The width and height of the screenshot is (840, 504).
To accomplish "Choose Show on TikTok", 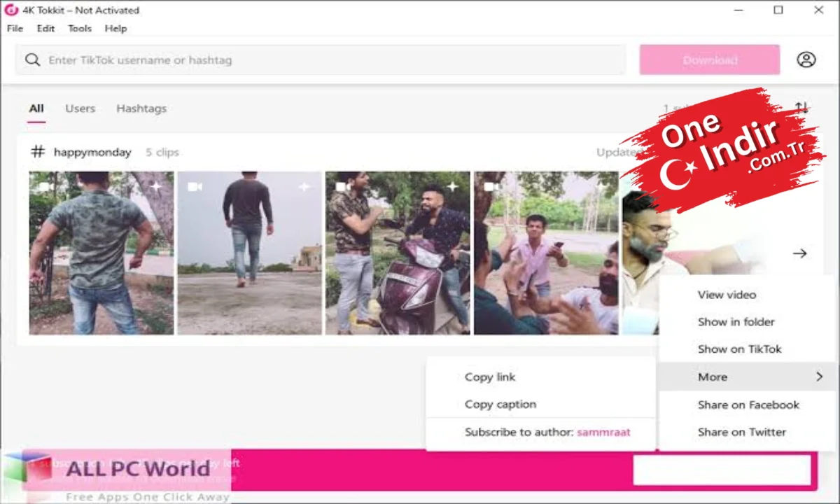I will (748, 349).
